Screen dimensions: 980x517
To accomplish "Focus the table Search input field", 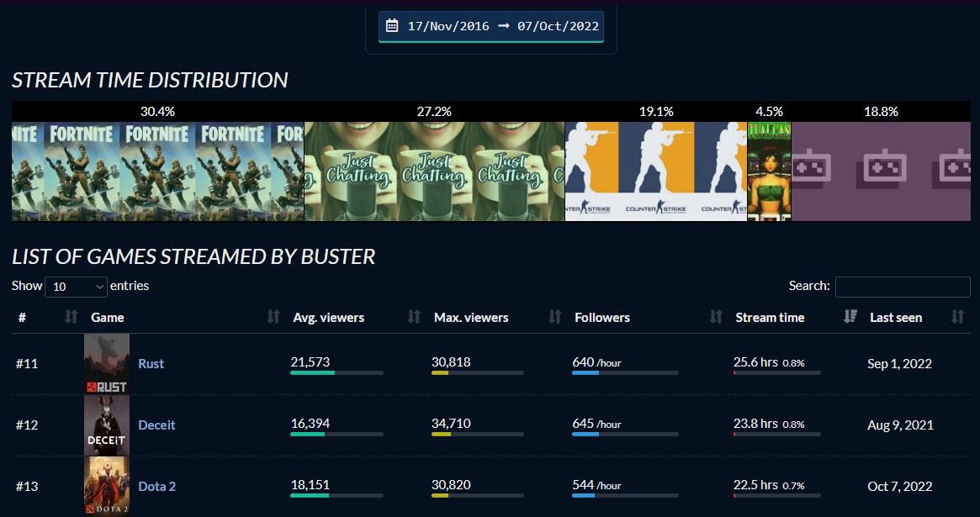I will tap(903, 287).
